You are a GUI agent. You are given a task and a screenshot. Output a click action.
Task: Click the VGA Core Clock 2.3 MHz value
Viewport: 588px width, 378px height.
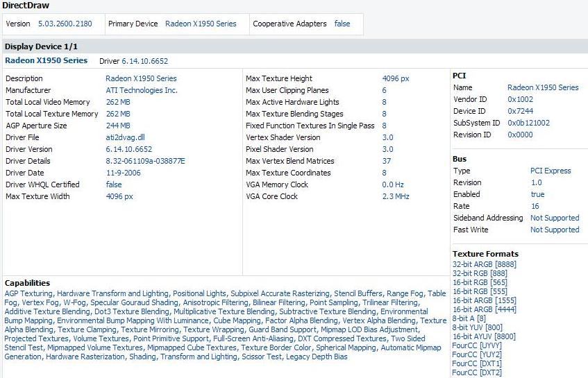click(396, 196)
